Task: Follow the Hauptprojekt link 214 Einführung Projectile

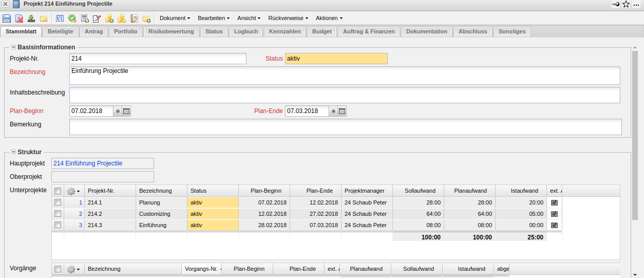Action: coord(88,163)
